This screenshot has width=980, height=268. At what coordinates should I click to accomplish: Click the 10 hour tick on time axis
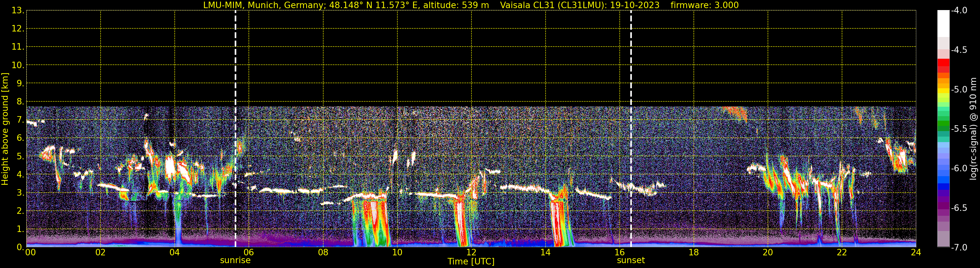397,253
